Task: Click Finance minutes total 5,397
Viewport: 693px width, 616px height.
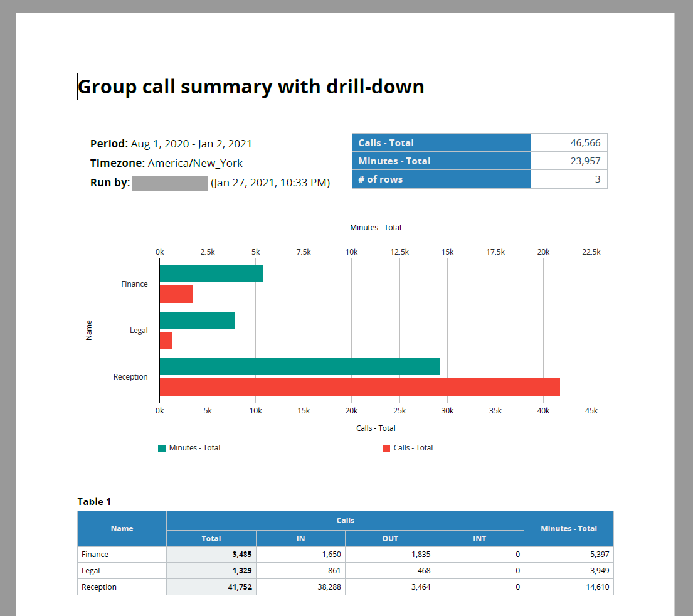Action: point(569,554)
